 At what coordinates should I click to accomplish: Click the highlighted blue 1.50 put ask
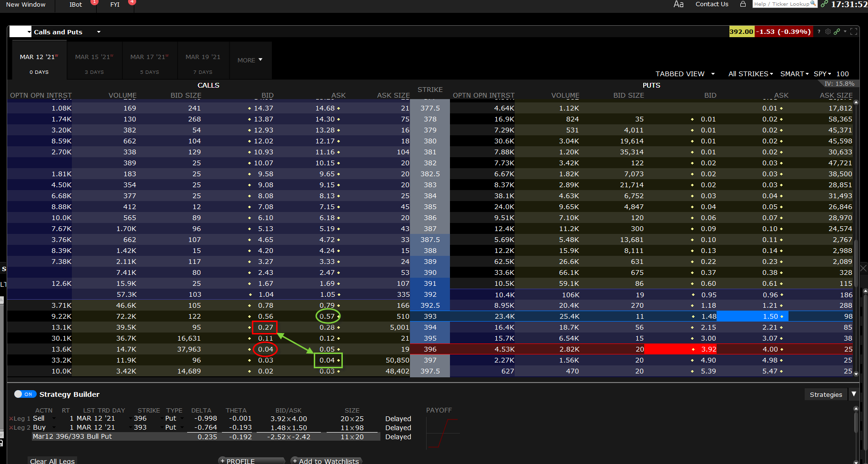click(752, 316)
